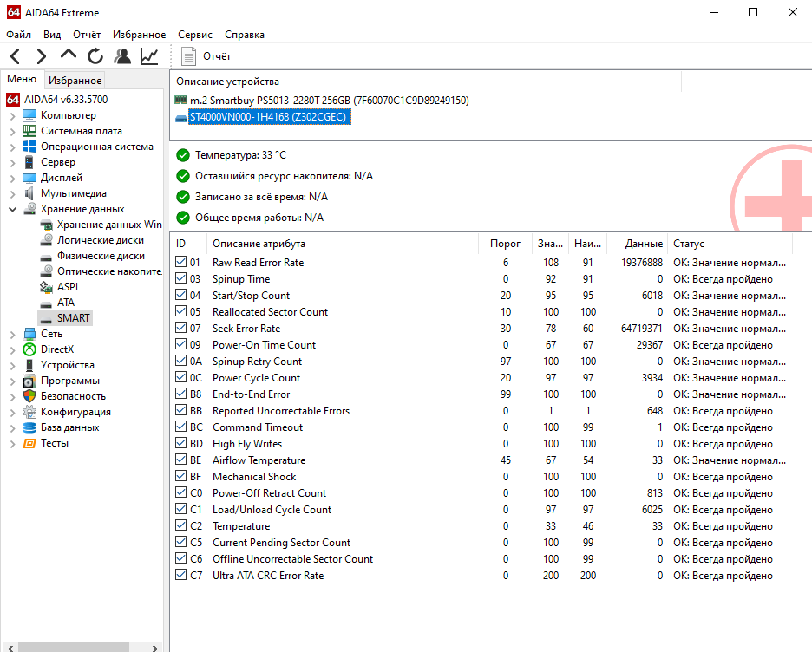Viewport: 812px width, 652px height.
Task: Toggle the 09 Power-On Time Count checkbox
Action: click(x=180, y=344)
